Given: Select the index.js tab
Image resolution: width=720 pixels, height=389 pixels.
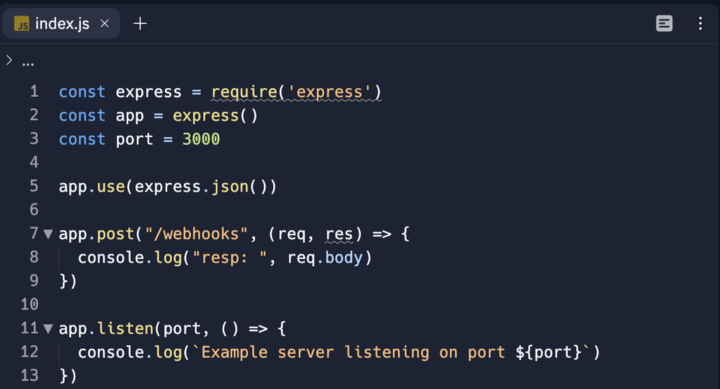Looking at the screenshot, I should click(61, 23).
